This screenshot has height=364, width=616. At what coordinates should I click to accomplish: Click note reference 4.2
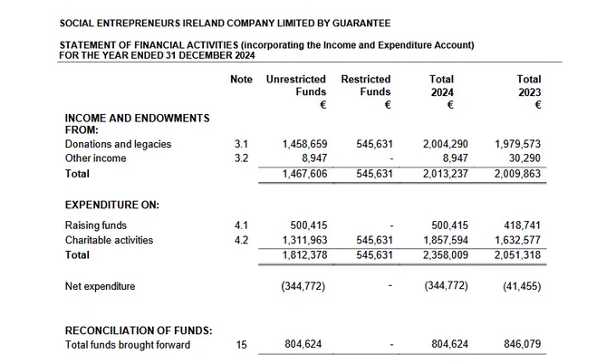tap(241, 240)
